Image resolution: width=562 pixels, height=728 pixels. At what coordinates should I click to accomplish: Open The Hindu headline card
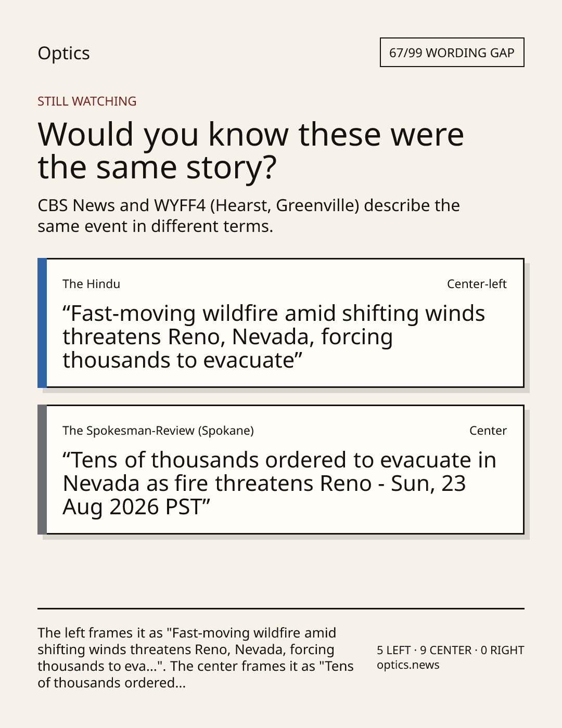281,323
